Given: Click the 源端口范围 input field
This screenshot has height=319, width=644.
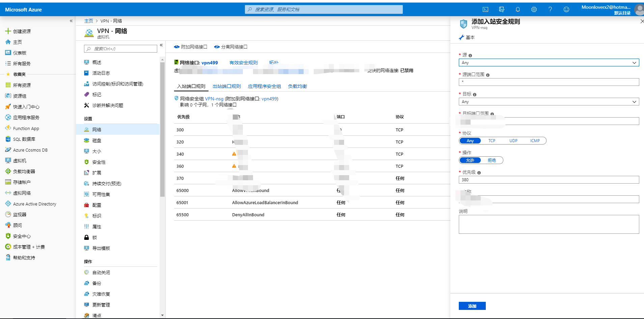Looking at the screenshot, I should pyautogui.click(x=549, y=82).
